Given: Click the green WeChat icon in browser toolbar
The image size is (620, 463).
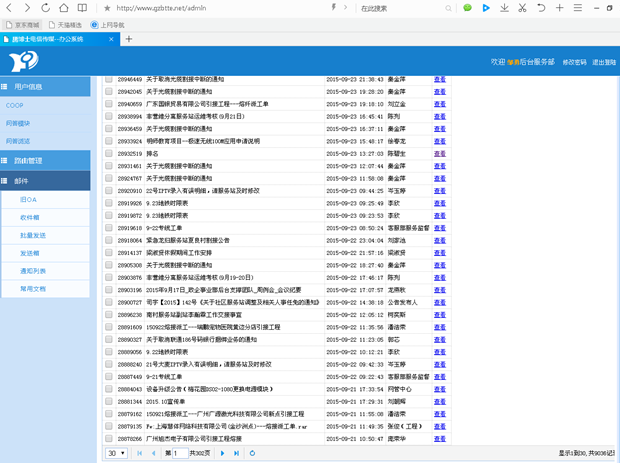Looking at the screenshot, I should (x=467, y=8).
